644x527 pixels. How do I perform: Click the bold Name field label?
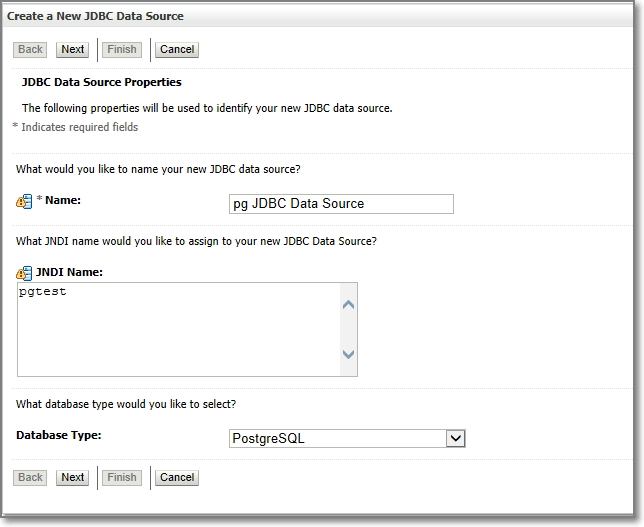point(62,201)
